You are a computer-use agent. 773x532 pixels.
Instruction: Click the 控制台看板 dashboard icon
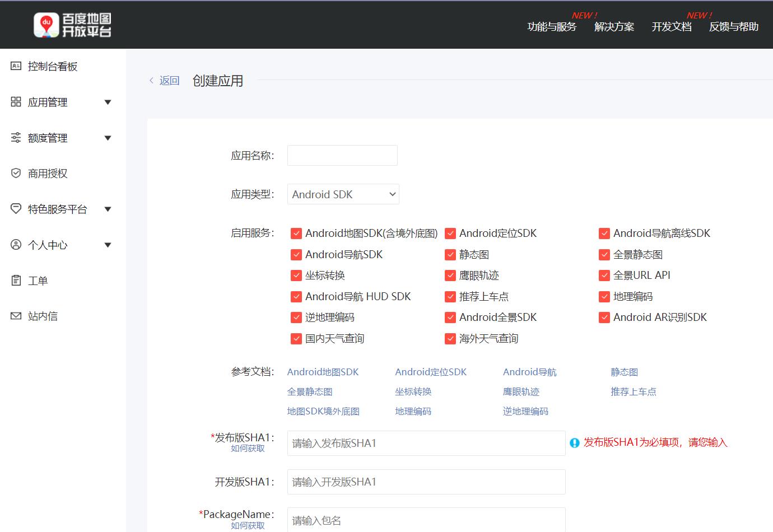pos(16,66)
